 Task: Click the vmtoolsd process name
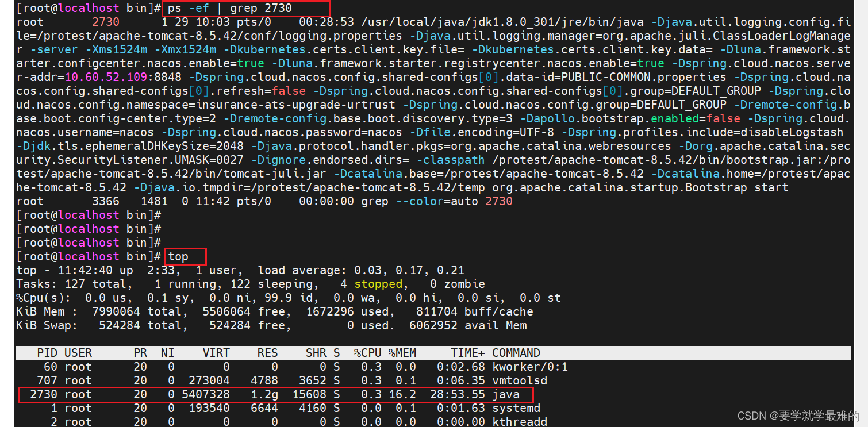click(520, 380)
